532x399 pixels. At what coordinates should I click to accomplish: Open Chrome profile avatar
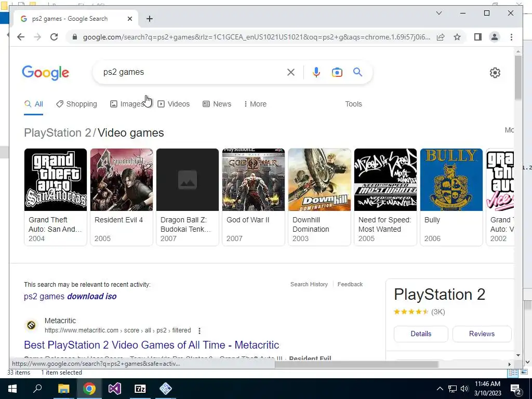(495, 37)
